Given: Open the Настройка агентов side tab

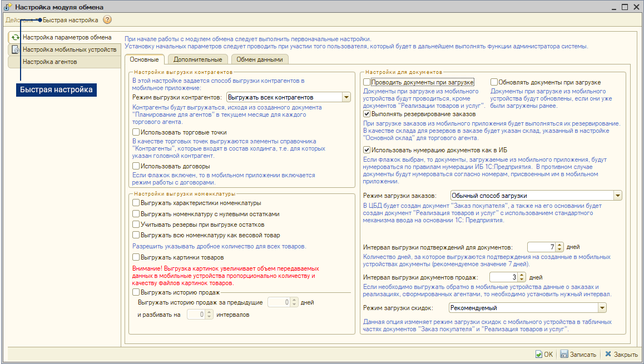Looking at the screenshot, I should click(65, 62).
